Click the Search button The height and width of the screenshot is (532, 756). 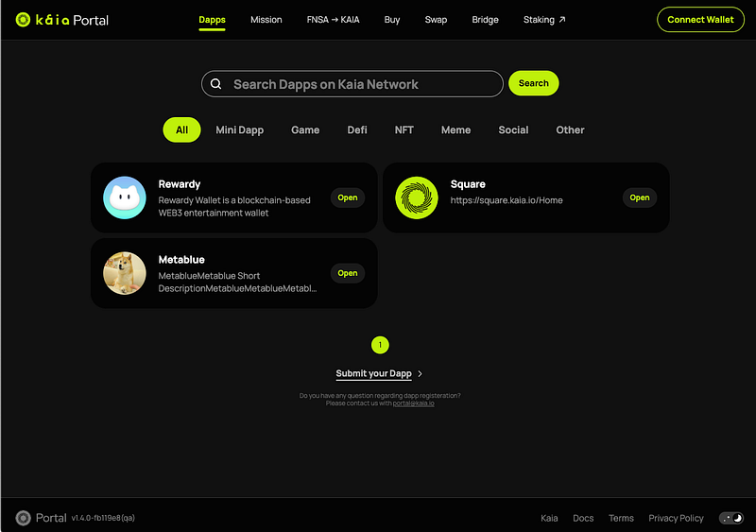click(x=534, y=83)
